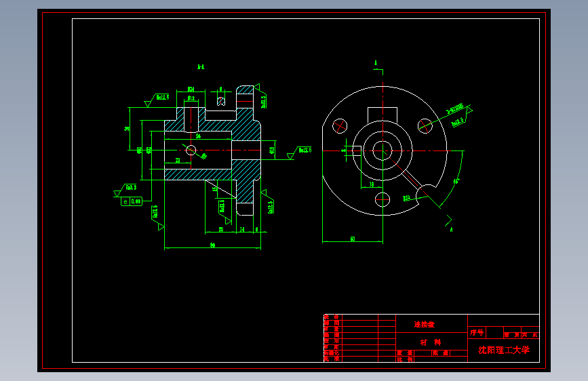Click the section view title above the section
This screenshot has width=588, height=381.
click(x=201, y=66)
